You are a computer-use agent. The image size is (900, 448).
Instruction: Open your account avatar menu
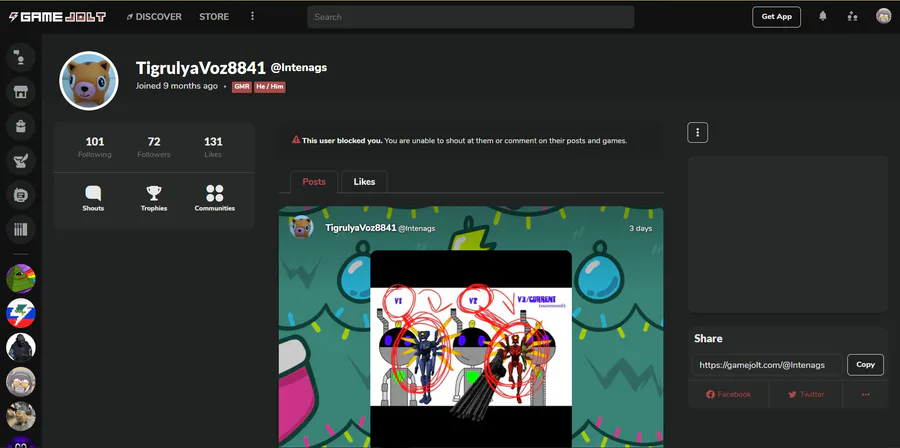point(883,16)
